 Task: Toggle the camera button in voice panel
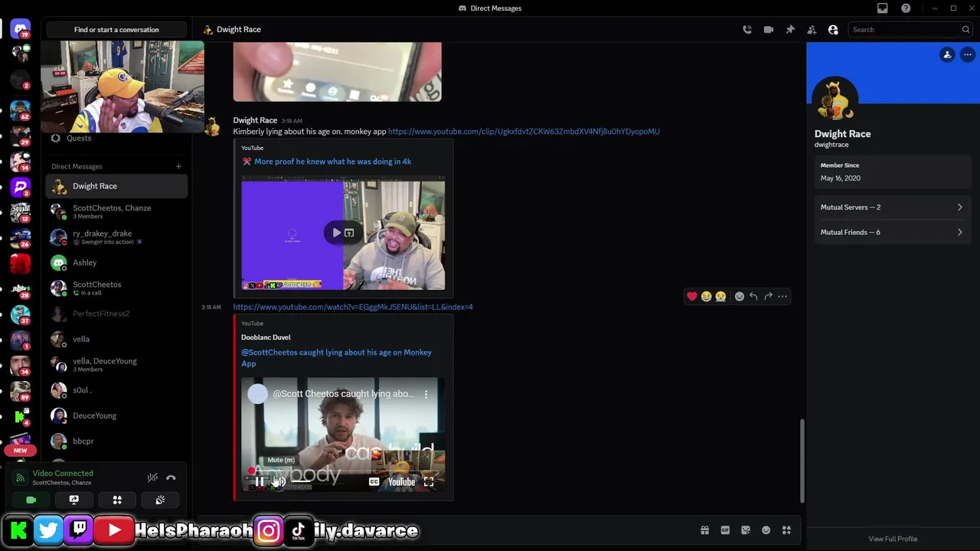point(31,500)
